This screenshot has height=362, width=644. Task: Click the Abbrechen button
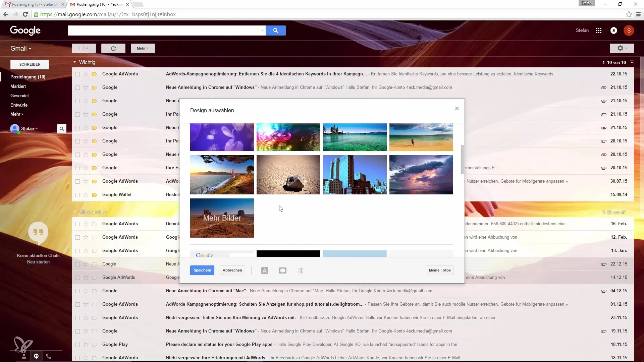(232, 270)
